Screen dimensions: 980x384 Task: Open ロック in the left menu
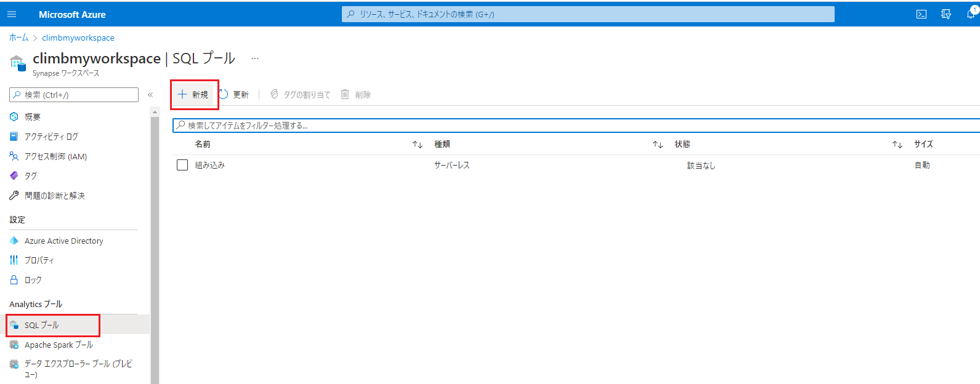click(x=33, y=280)
